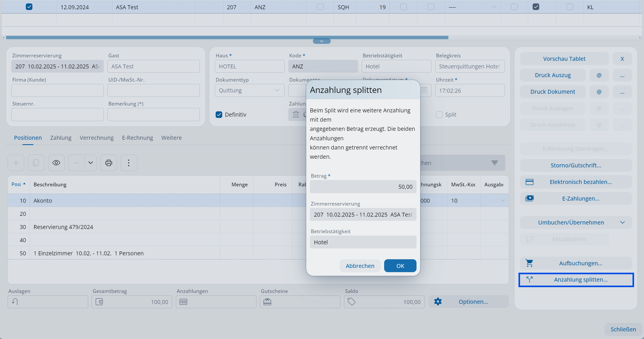
Task: Open the dropdown arrow next to minus button
Action: click(x=91, y=163)
